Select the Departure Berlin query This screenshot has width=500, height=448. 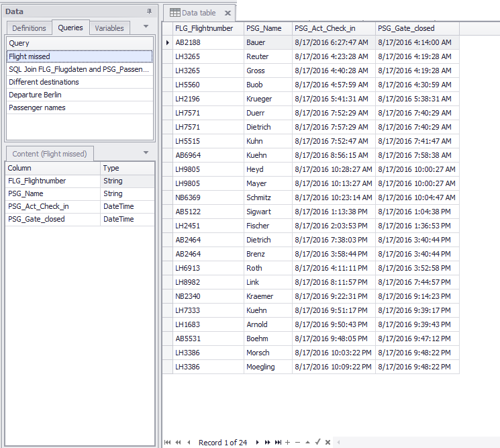80,95
